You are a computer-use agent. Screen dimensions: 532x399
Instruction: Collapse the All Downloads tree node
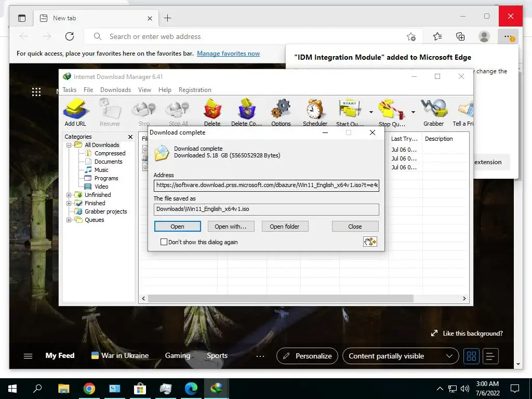coord(69,145)
